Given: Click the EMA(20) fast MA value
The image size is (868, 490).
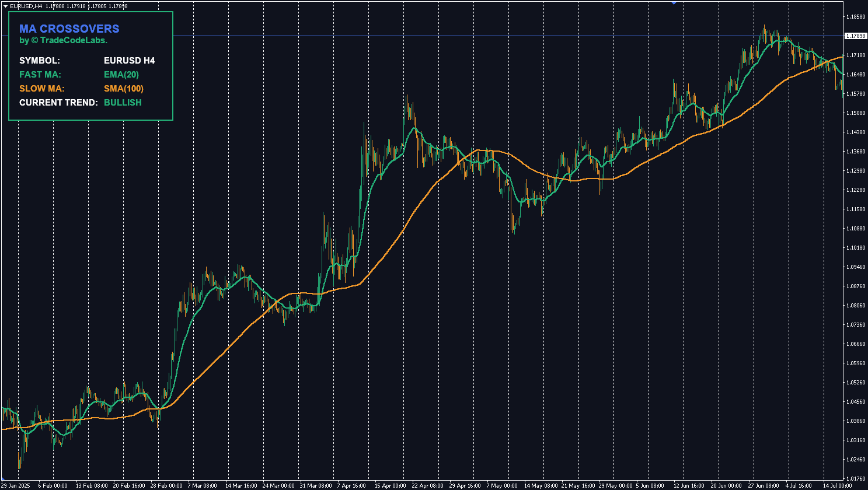Looking at the screenshot, I should point(121,75).
